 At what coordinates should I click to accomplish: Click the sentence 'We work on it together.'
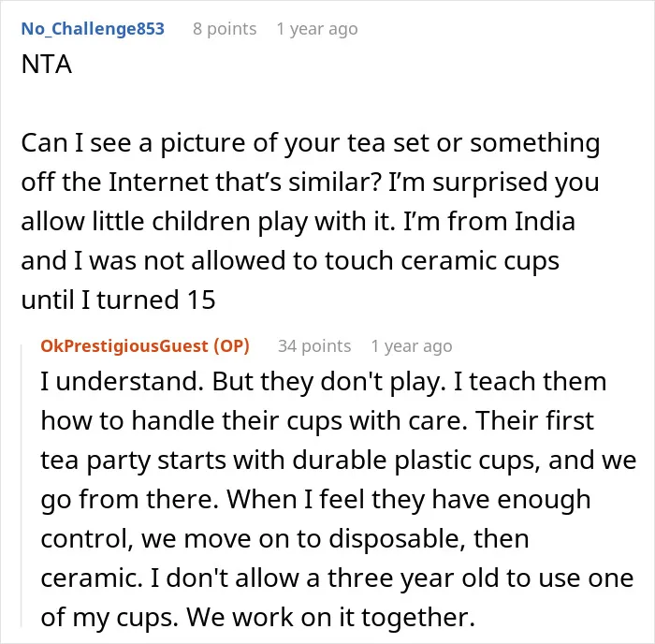(x=330, y=617)
